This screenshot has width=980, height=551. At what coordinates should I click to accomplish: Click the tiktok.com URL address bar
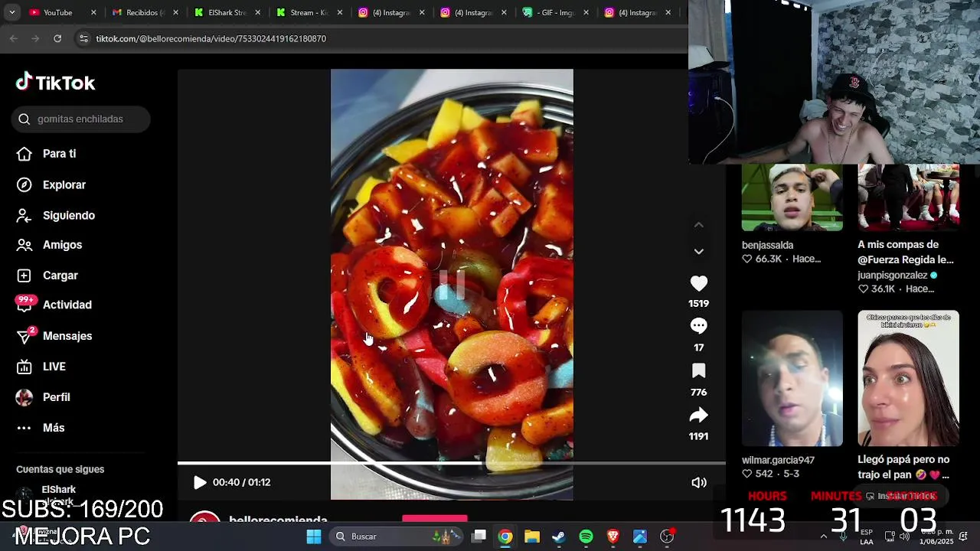pyautogui.click(x=211, y=38)
